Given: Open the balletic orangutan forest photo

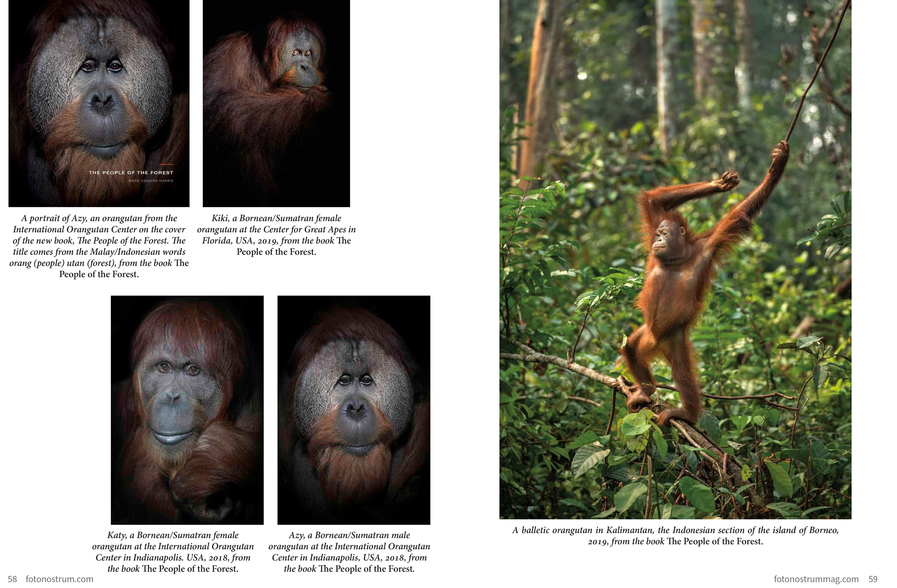Looking at the screenshot, I should 675,259.
